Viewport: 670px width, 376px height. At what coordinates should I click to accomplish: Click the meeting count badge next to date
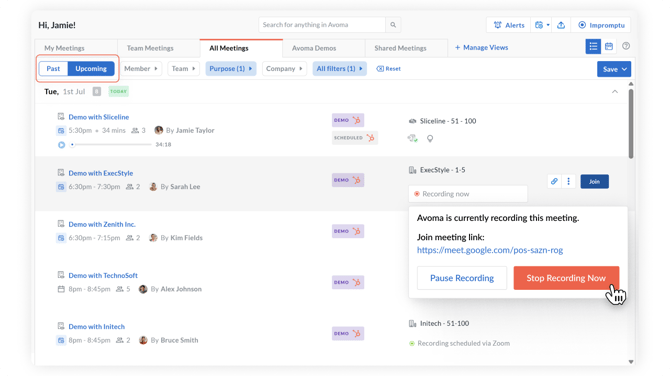pos(97,91)
